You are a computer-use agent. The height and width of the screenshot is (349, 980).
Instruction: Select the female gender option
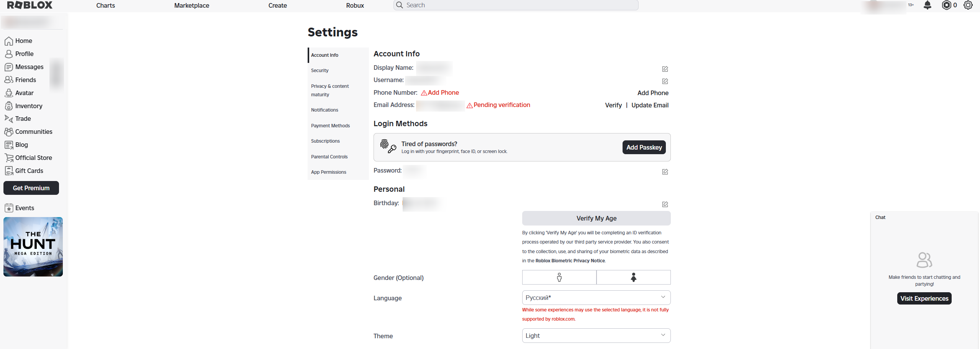[x=633, y=277]
